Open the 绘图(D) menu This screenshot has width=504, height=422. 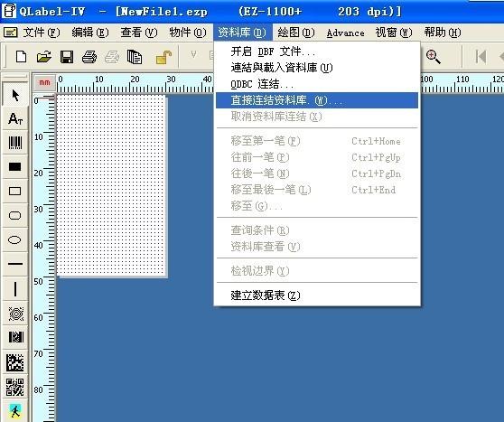[x=296, y=33]
